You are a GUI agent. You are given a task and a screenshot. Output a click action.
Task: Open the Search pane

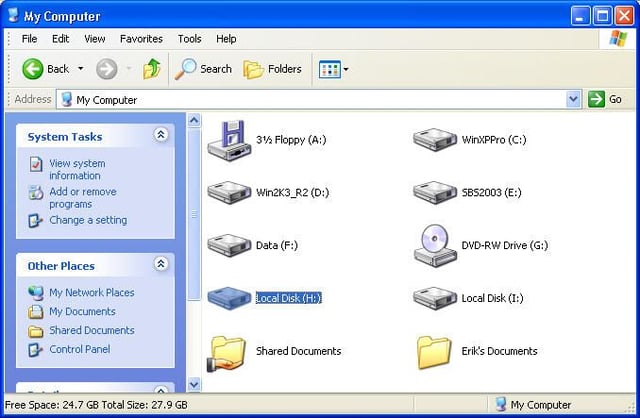click(x=203, y=69)
